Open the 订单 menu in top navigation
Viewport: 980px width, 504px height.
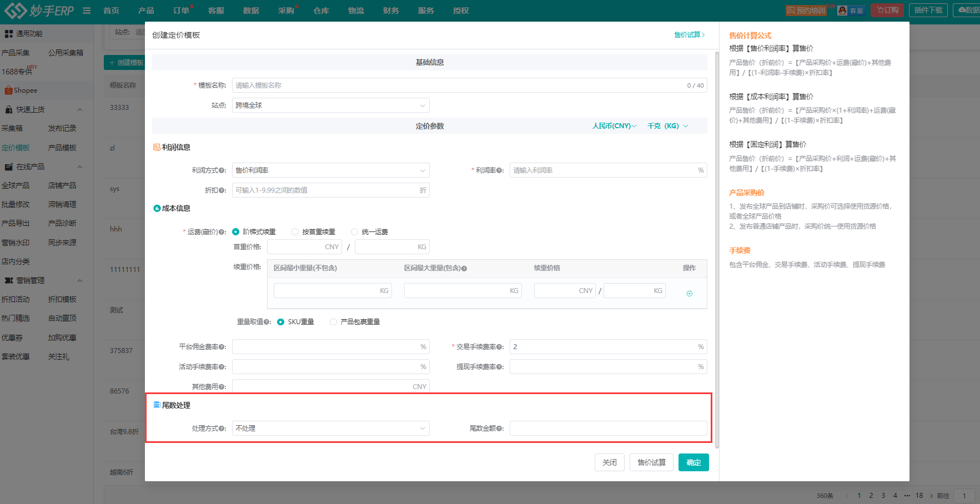[181, 11]
